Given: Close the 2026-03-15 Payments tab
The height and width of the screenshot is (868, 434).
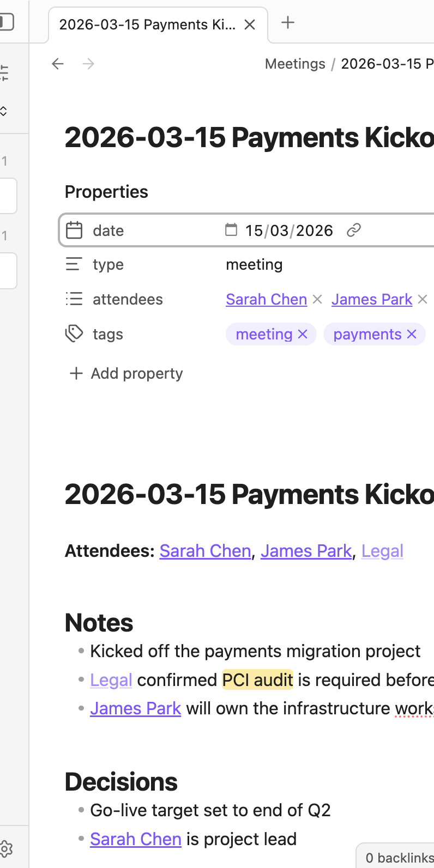Looking at the screenshot, I should [250, 25].
